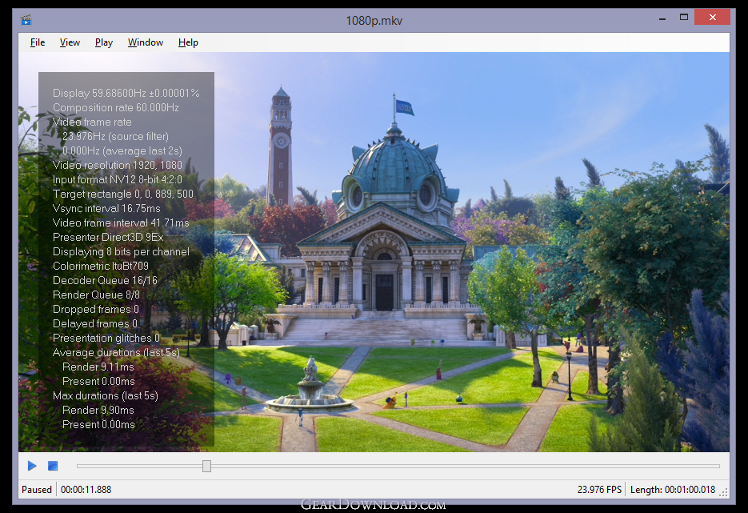
Task: Click the blue Stop button
Action: click(53, 466)
